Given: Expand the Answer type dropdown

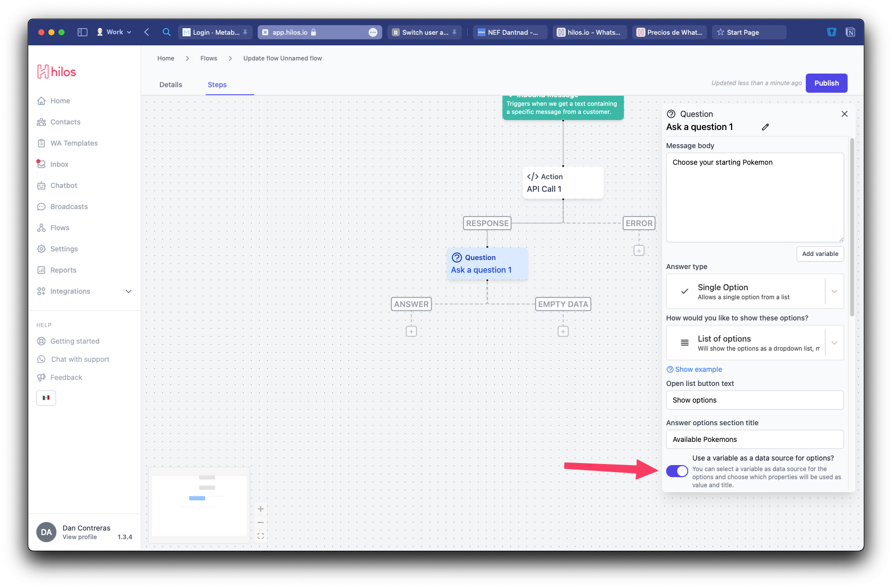Looking at the screenshot, I should [834, 291].
